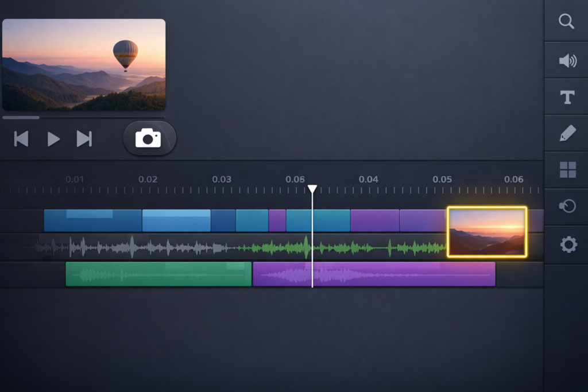Image resolution: width=588 pixels, height=392 pixels.
Task: Select the pencil edit tool
Action: point(567,134)
